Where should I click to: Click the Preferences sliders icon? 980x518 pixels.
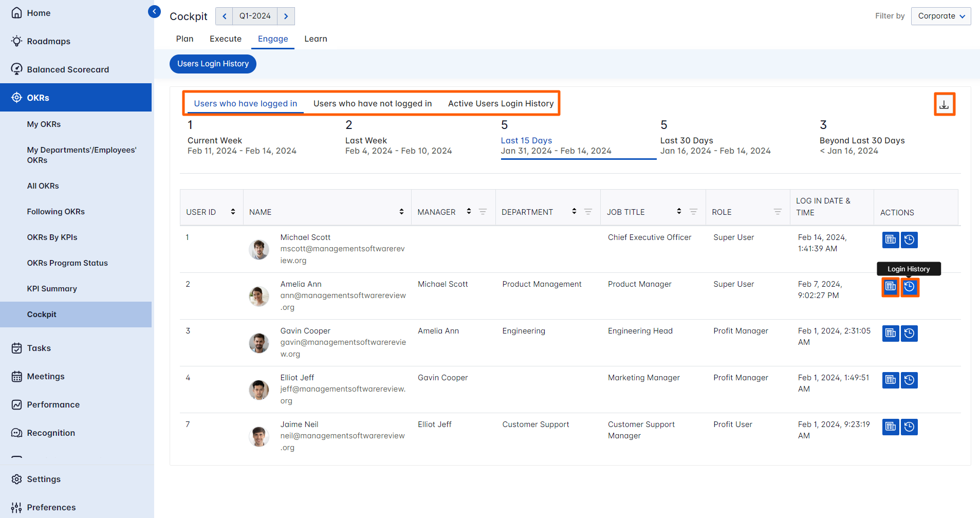(16, 507)
